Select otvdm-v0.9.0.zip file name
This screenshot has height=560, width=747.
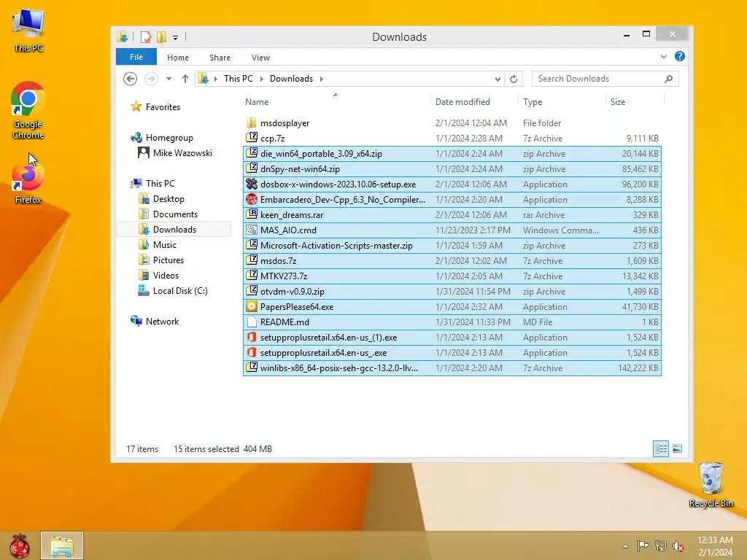(x=292, y=292)
